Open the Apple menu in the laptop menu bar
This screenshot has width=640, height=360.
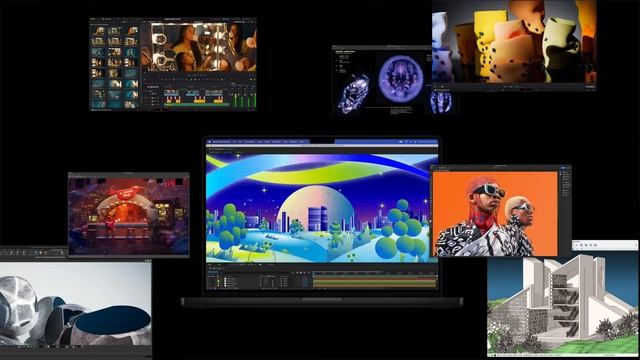tap(210, 142)
